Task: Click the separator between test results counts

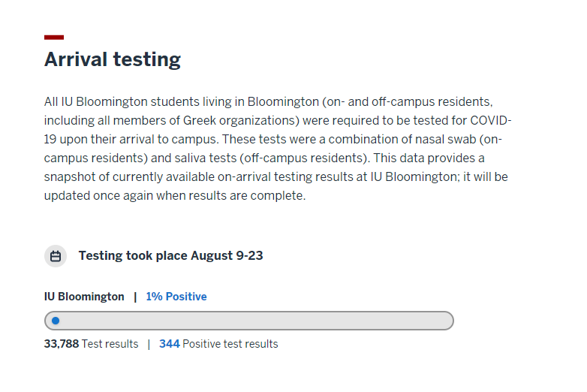Action: [x=149, y=344]
